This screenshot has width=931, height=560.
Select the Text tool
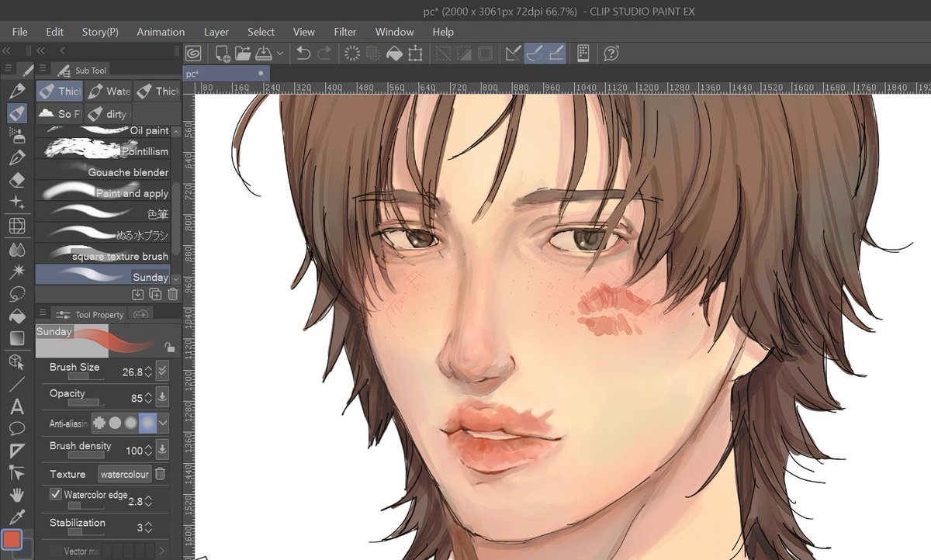pos(17,406)
